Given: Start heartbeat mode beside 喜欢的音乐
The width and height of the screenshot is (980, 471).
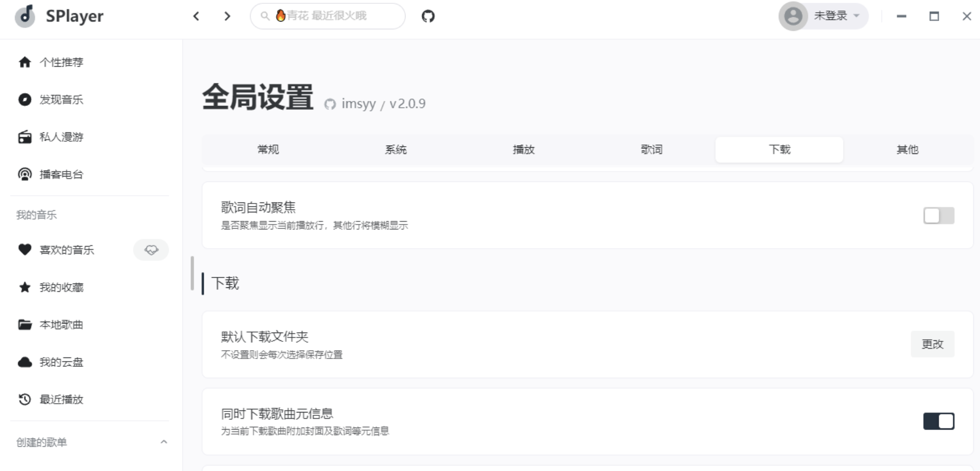Looking at the screenshot, I should click(151, 250).
